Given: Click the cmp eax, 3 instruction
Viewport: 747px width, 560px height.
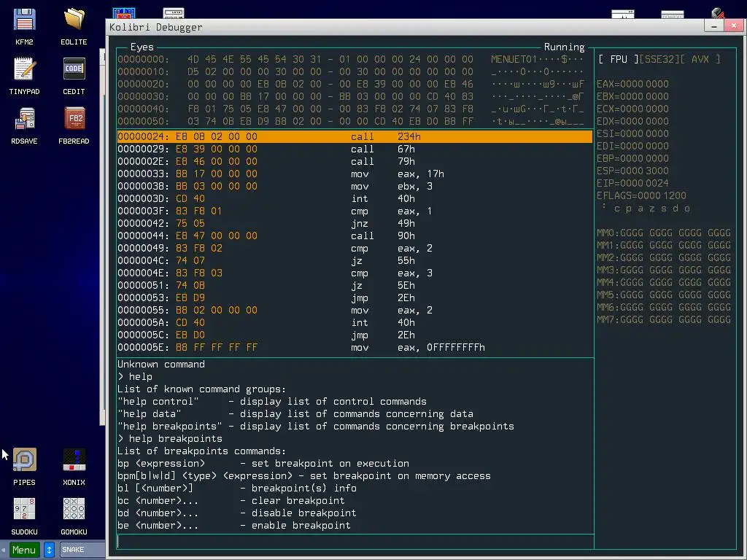Looking at the screenshot, I should pyautogui.click(x=355, y=273).
